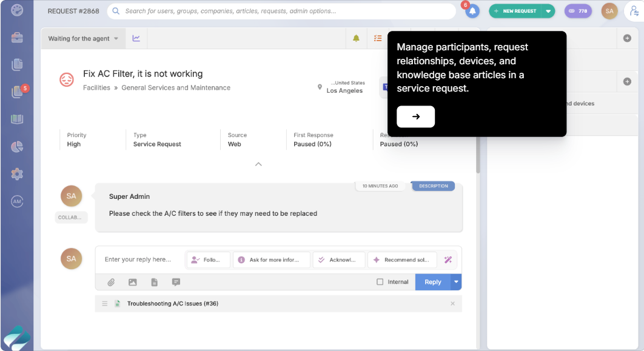The width and height of the screenshot is (644, 351).
Task: Click the Priority High field
Action: (x=77, y=139)
